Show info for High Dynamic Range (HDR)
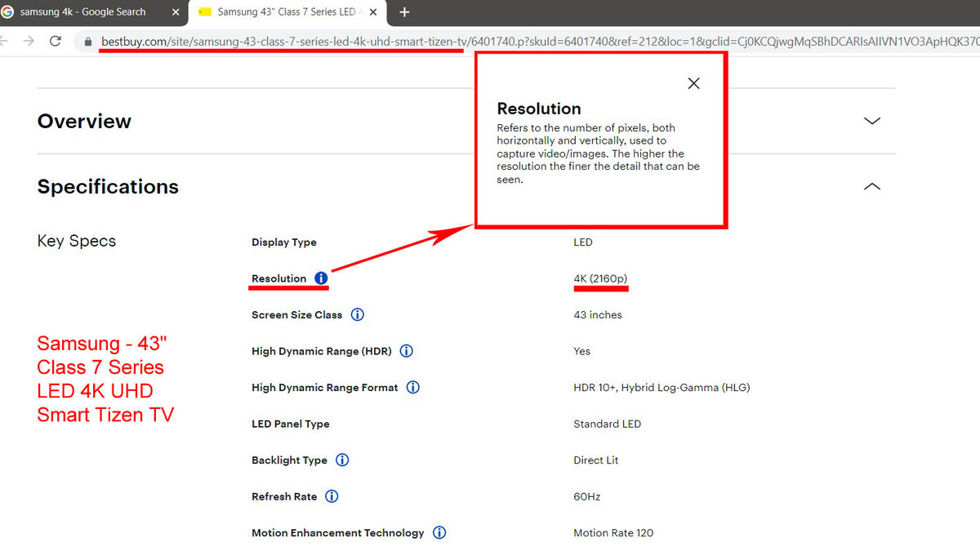The height and width of the screenshot is (551, 980). point(407,351)
